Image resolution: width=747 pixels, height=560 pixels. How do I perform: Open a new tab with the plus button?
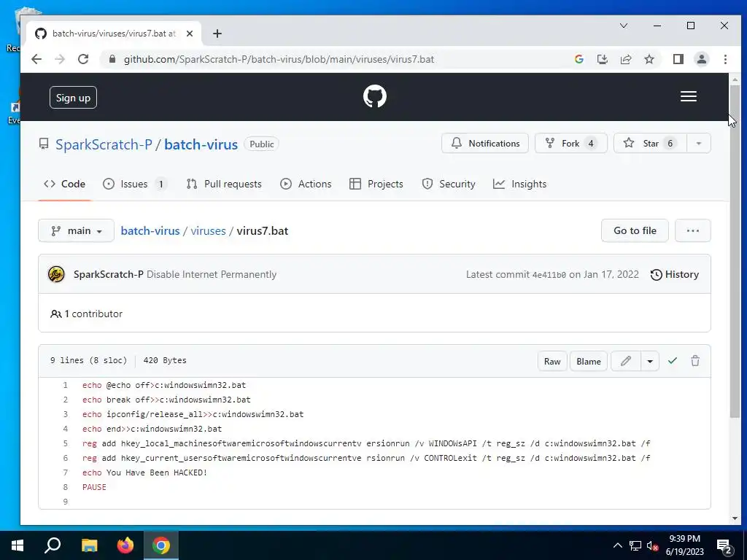coord(217,34)
